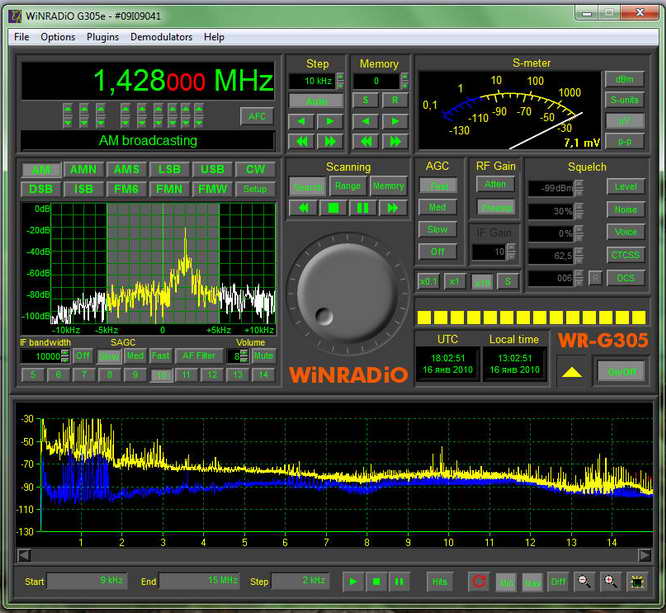Image resolution: width=666 pixels, height=613 pixels.
Task: Fast step frequency backward (Step panel)
Action: [x=301, y=141]
